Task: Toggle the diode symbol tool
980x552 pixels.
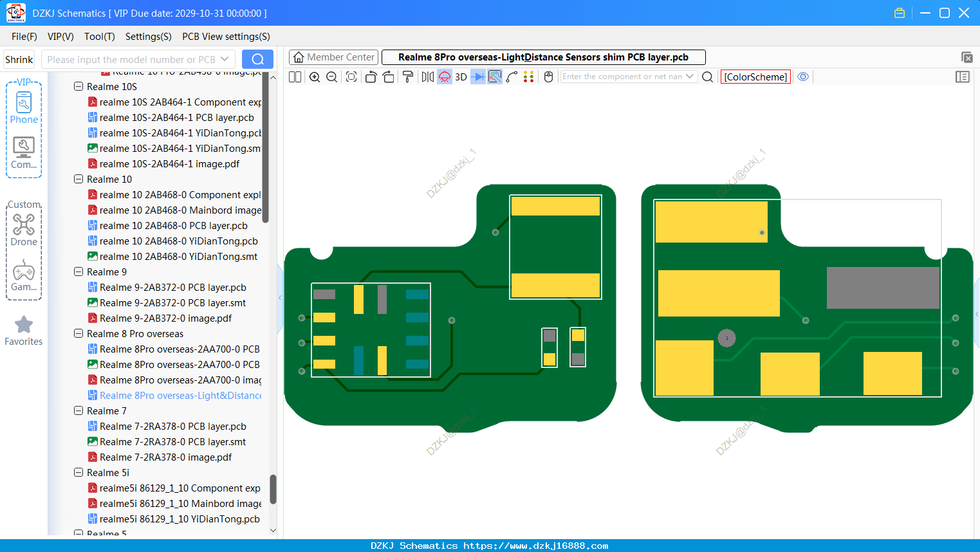Action: pyautogui.click(x=478, y=77)
